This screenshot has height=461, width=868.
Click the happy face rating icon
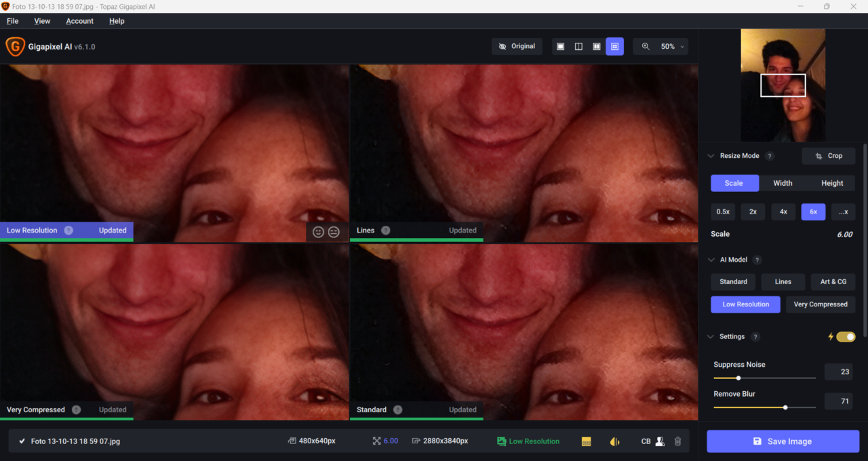(x=318, y=232)
